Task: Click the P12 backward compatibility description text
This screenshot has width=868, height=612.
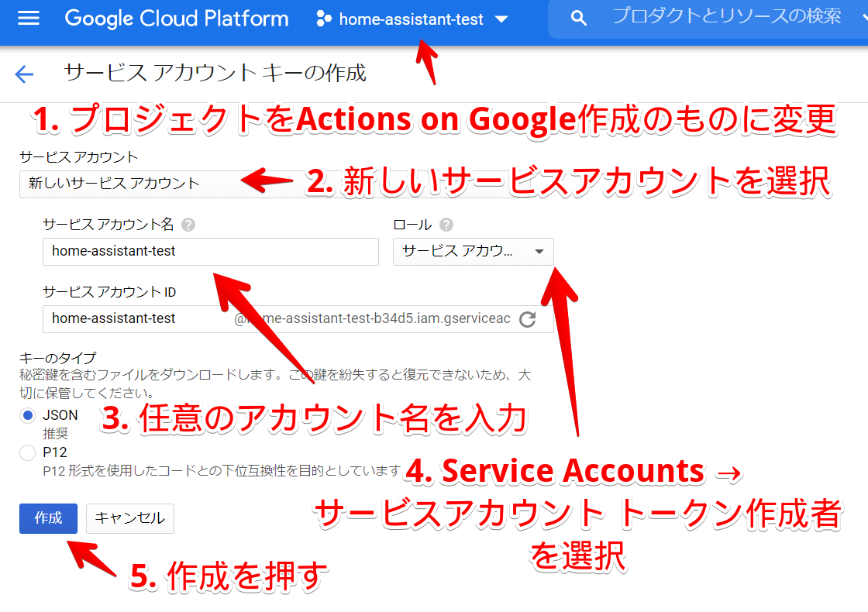Action: [222, 471]
